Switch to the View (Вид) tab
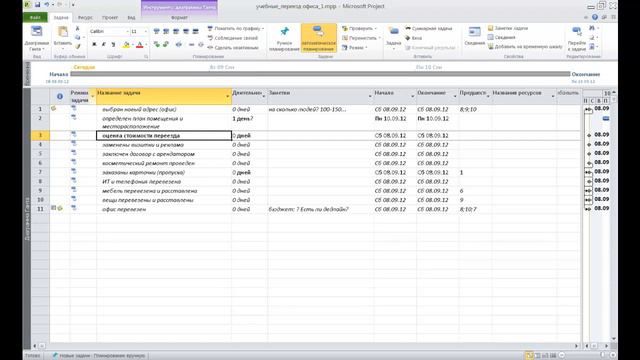 point(131,18)
